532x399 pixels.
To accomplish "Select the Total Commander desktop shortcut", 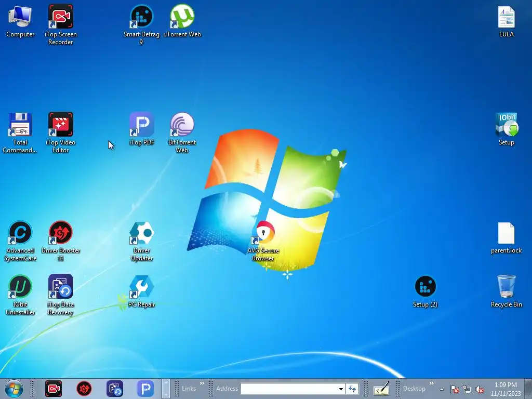I will click(20, 133).
